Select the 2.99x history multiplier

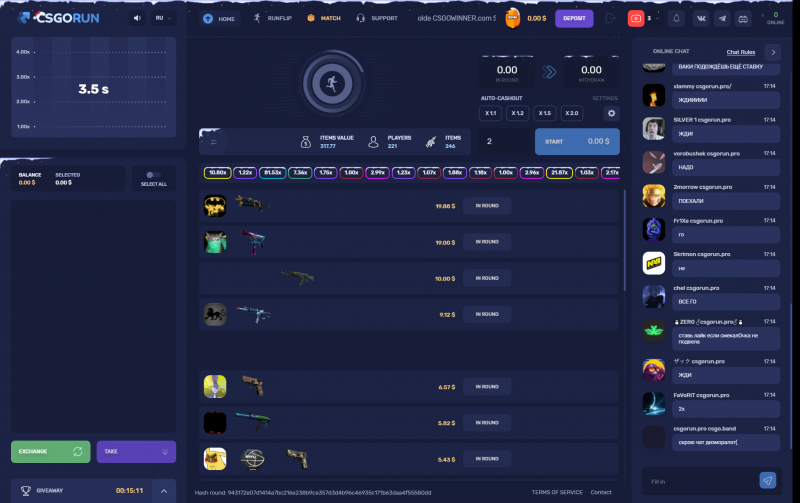point(378,173)
